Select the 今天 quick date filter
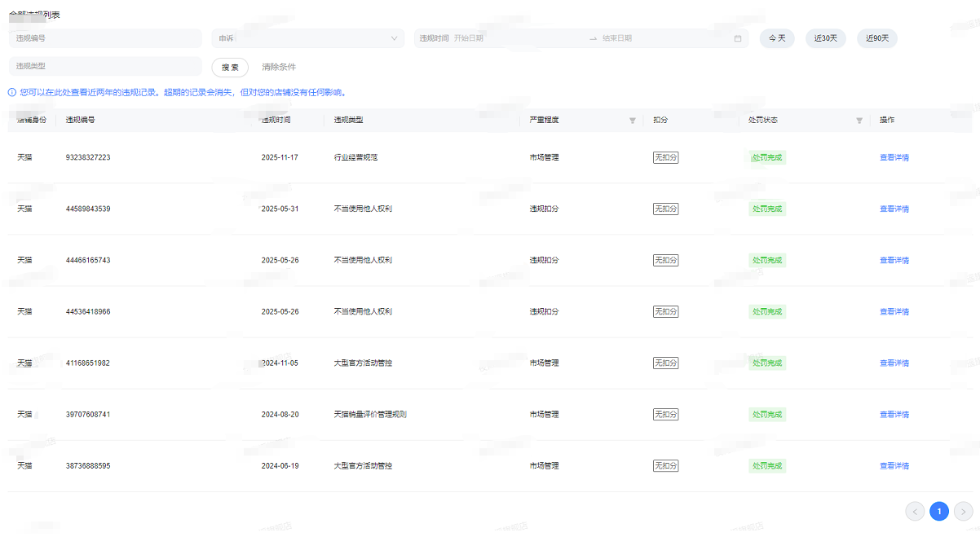Viewport: 980px width, 537px height. (776, 38)
